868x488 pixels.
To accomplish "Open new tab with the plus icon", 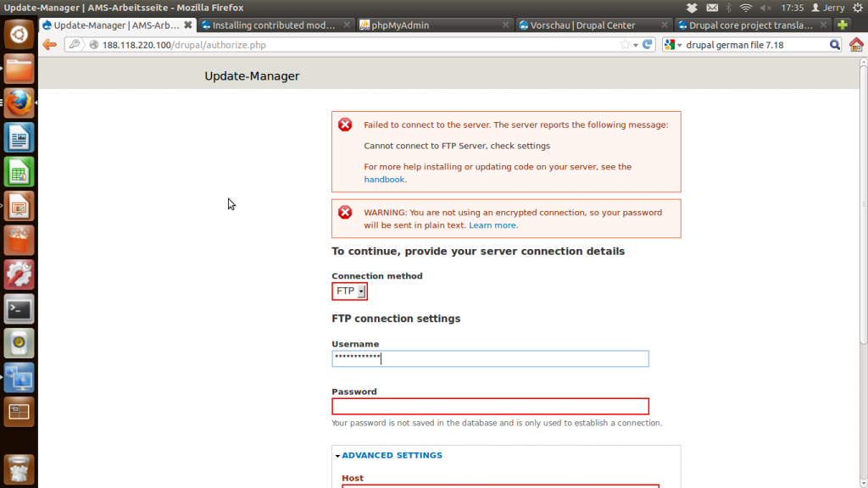I will [842, 25].
